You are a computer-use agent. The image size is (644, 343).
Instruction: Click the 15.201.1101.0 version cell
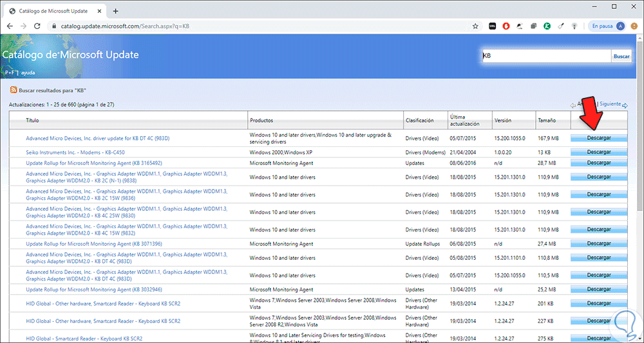(509, 258)
